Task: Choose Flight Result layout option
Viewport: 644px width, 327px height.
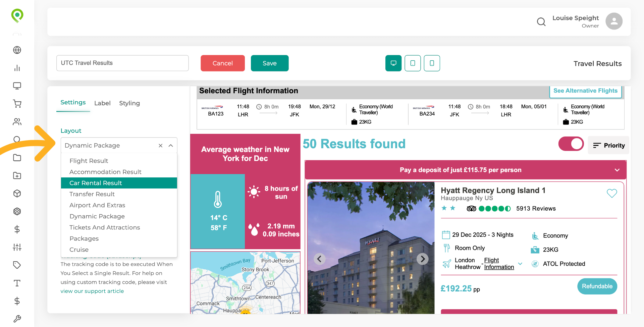Action: coord(119,161)
